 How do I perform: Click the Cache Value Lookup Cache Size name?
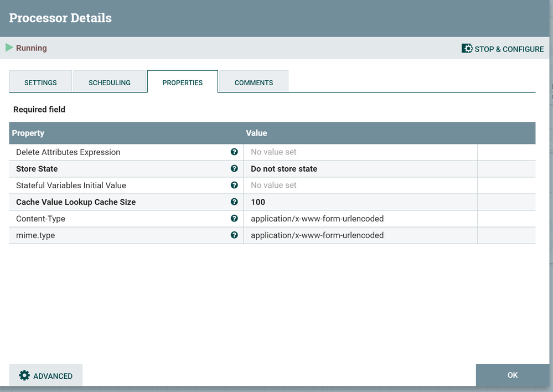[x=76, y=202]
